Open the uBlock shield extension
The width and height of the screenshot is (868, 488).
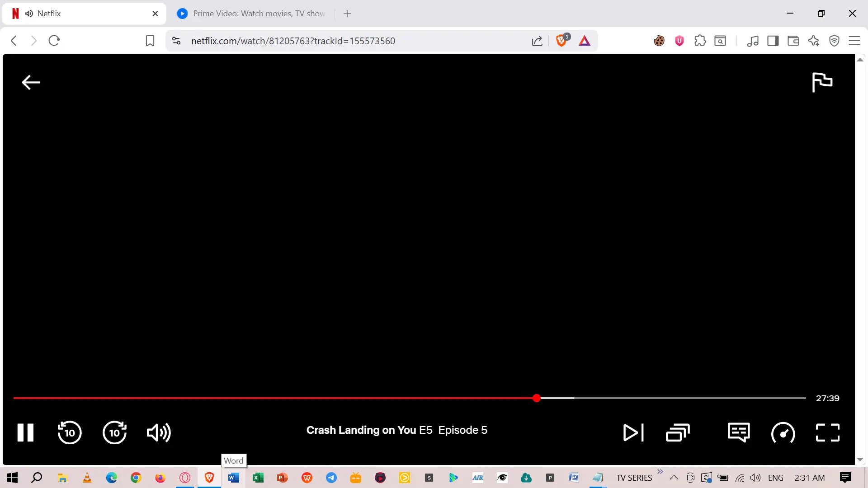pos(679,41)
